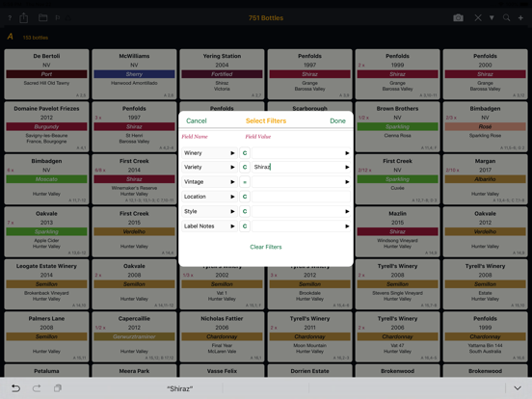Toggle the Style row comparison operator
This screenshot has height=399, width=532.
coord(245,211)
